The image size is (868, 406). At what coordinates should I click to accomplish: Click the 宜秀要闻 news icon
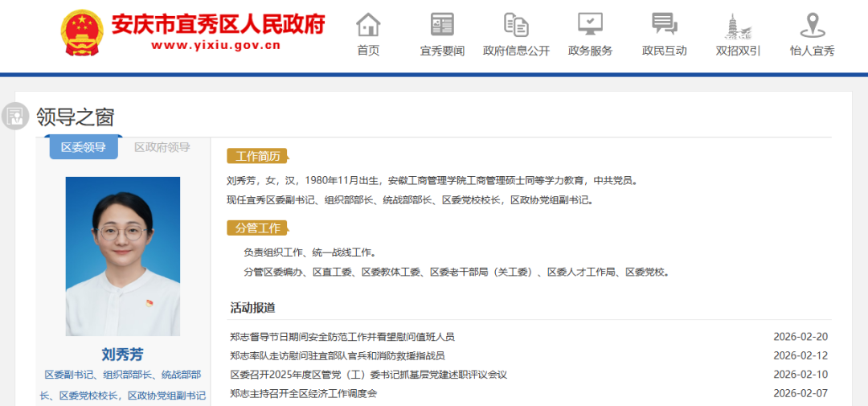pos(442,24)
